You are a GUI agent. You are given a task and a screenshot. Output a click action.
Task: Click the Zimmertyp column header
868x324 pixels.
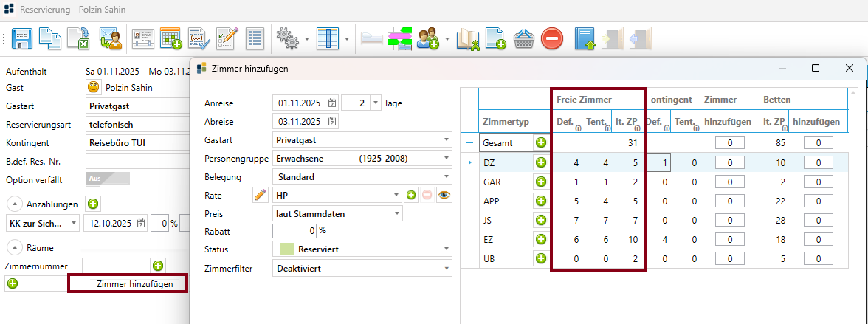506,121
